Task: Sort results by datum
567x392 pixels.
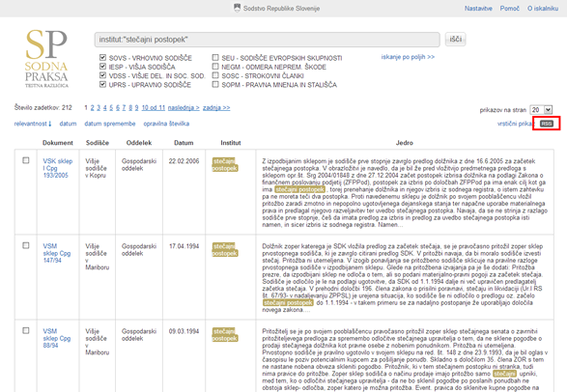Action: pos(68,124)
